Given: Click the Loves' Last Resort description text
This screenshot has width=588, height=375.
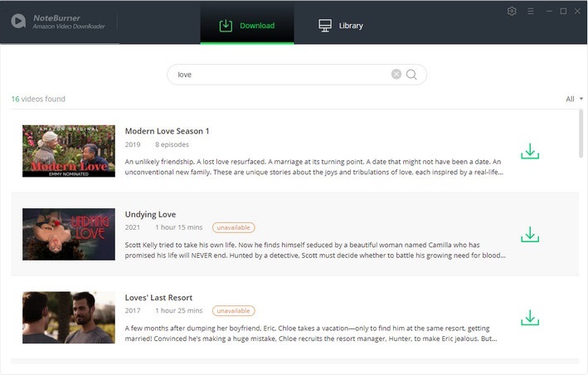Looking at the screenshot, I should [x=311, y=334].
